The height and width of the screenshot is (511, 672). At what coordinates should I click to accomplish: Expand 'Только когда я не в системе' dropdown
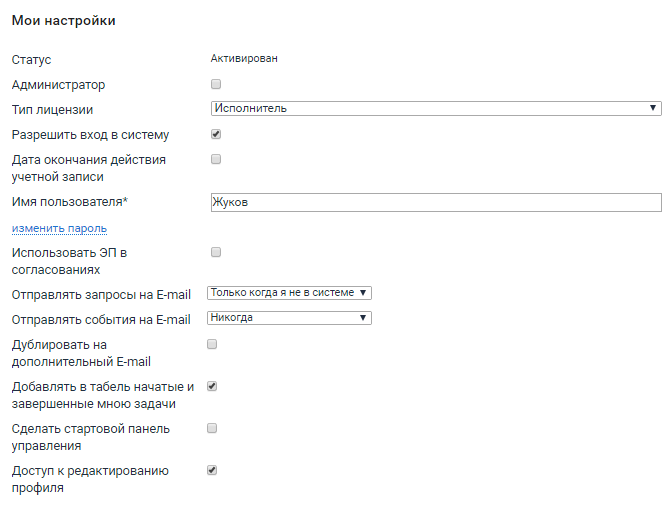click(x=289, y=293)
